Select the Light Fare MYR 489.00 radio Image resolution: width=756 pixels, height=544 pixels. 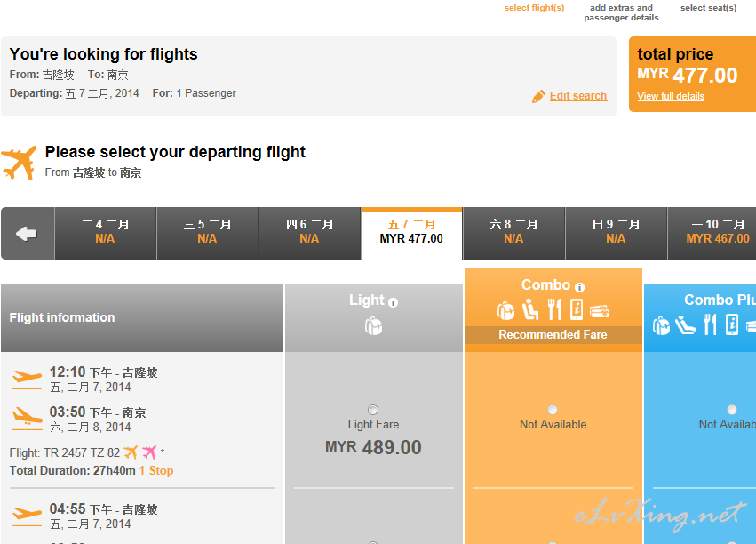[x=373, y=410]
